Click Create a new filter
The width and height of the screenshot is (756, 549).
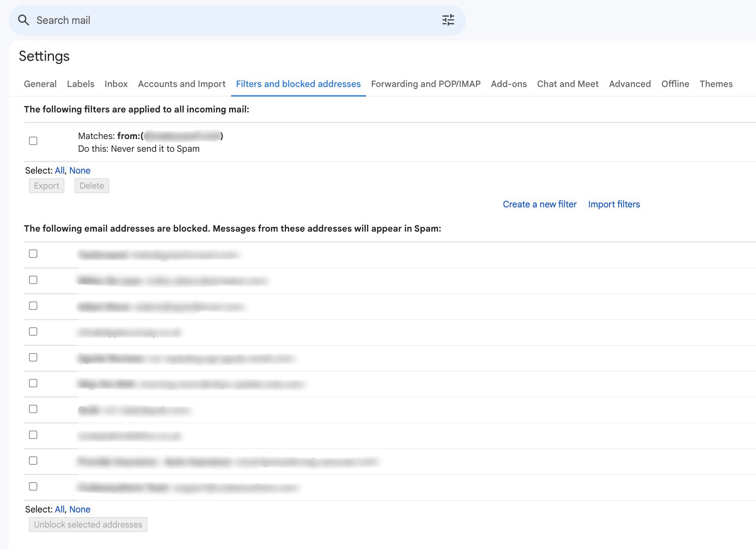(540, 204)
